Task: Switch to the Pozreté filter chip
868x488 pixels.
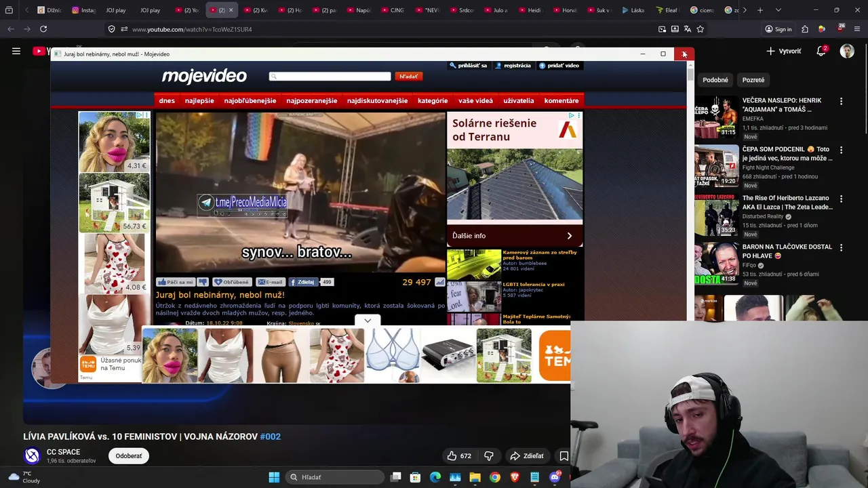Action: pos(753,80)
